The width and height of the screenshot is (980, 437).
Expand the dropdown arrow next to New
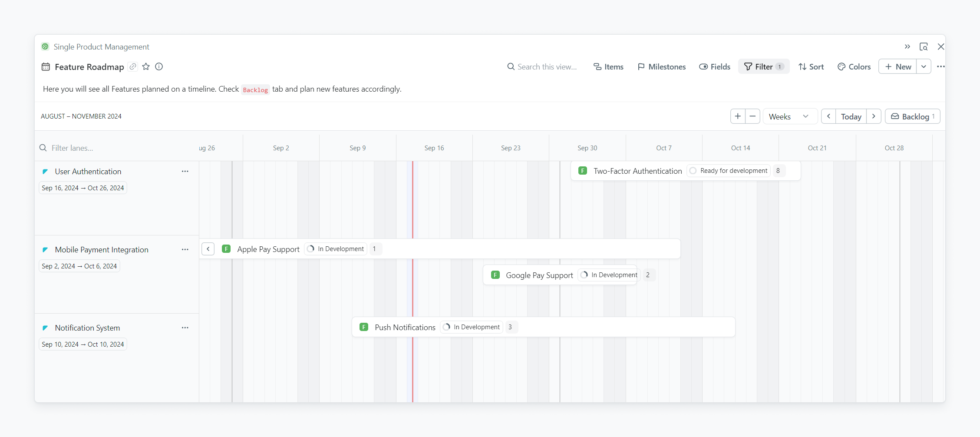pyautogui.click(x=924, y=66)
